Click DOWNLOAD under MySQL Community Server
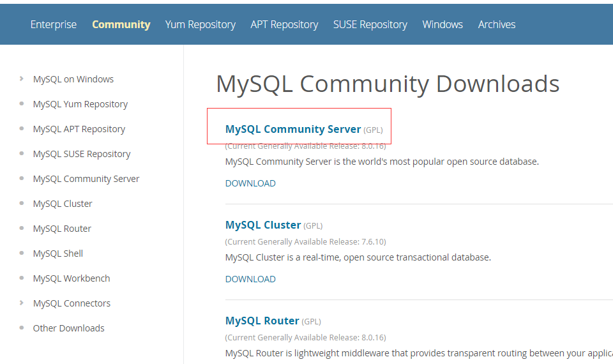Viewport: 613px width, 364px height. (x=250, y=183)
